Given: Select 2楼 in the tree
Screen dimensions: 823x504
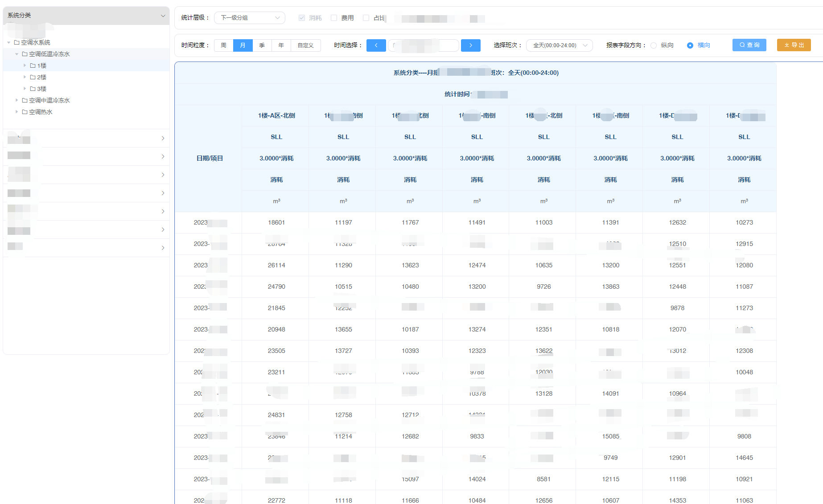Looking at the screenshot, I should point(42,77).
